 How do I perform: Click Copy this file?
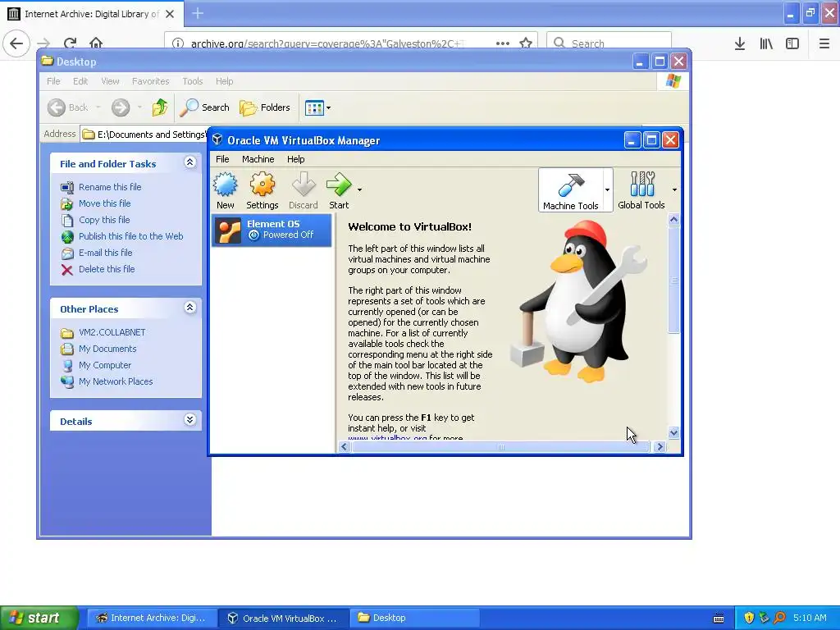coord(104,220)
